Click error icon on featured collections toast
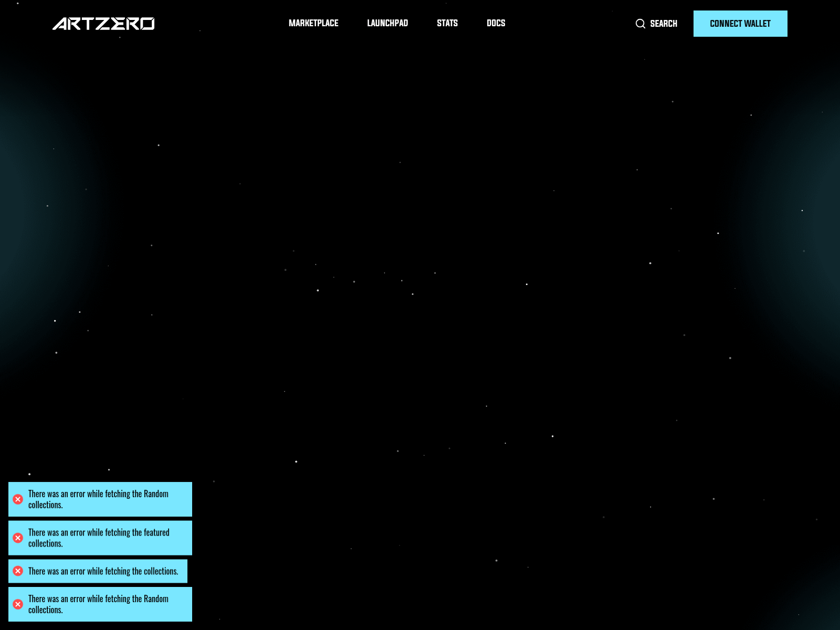 coord(18,538)
